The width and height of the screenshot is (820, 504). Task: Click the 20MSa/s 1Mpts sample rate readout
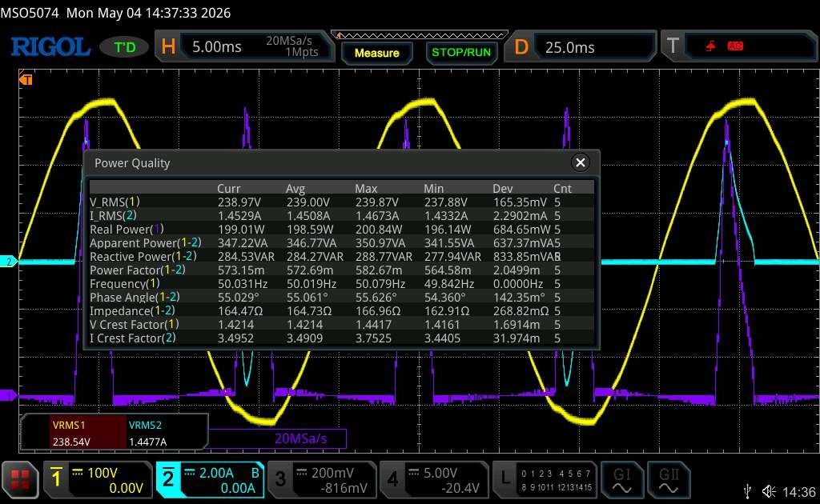(291, 46)
